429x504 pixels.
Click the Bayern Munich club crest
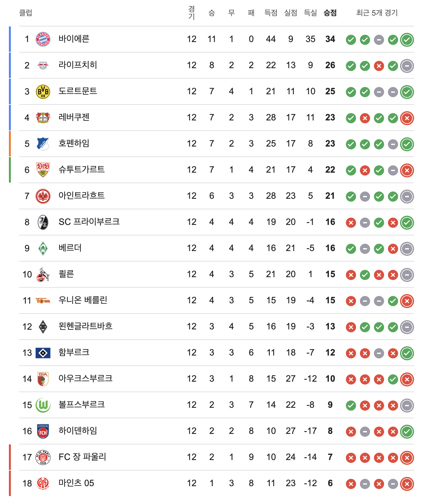coord(43,40)
